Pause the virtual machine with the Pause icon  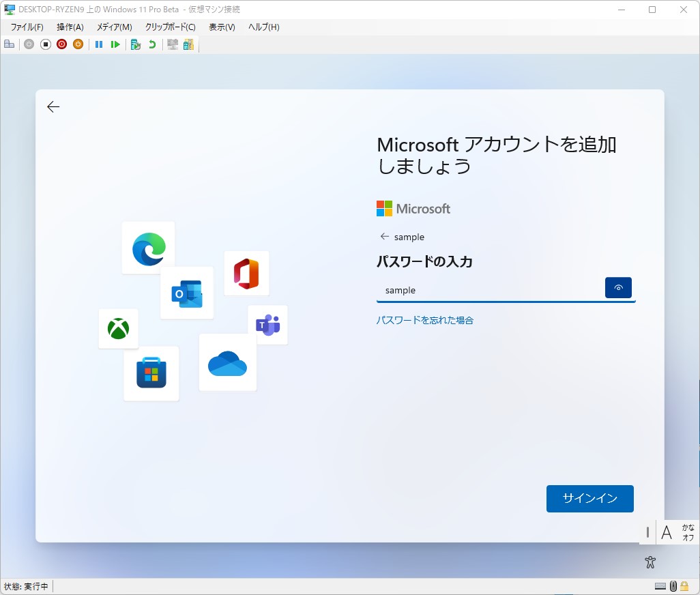pos(99,44)
